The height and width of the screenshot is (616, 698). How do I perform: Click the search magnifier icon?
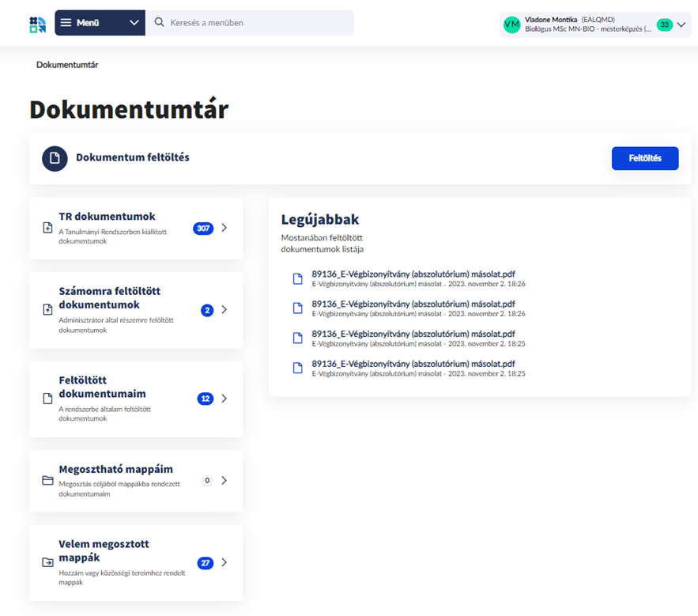coord(160,23)
